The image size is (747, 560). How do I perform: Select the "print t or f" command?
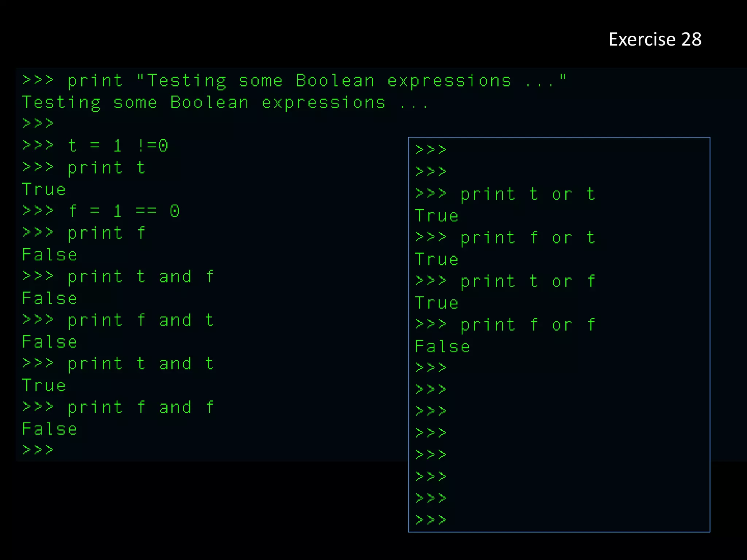505,281
